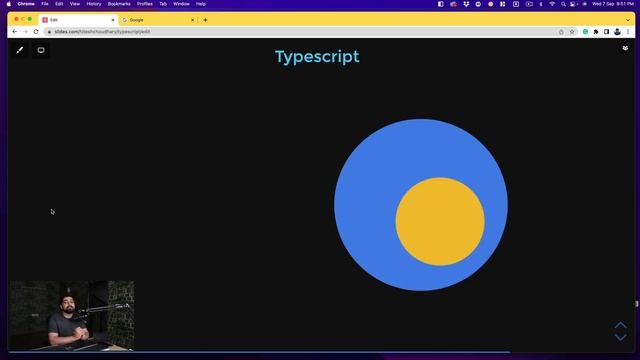Open the Bookmarks menu
The image size is (640, 360).
pos(119,4)
